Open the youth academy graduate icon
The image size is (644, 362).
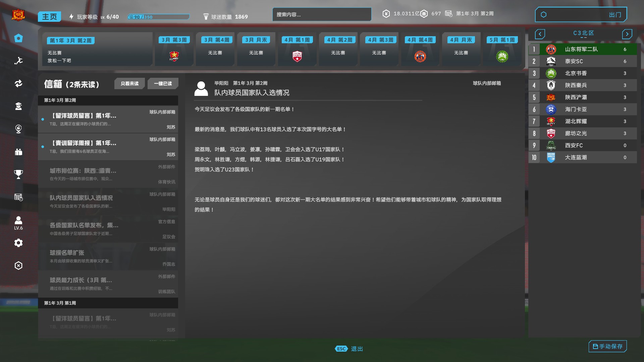(x=18, y=106)
